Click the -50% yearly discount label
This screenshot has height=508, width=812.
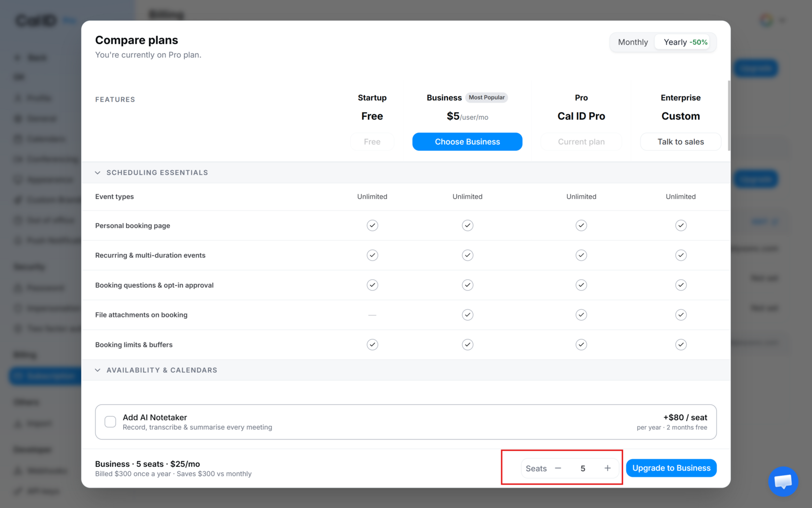698,42
